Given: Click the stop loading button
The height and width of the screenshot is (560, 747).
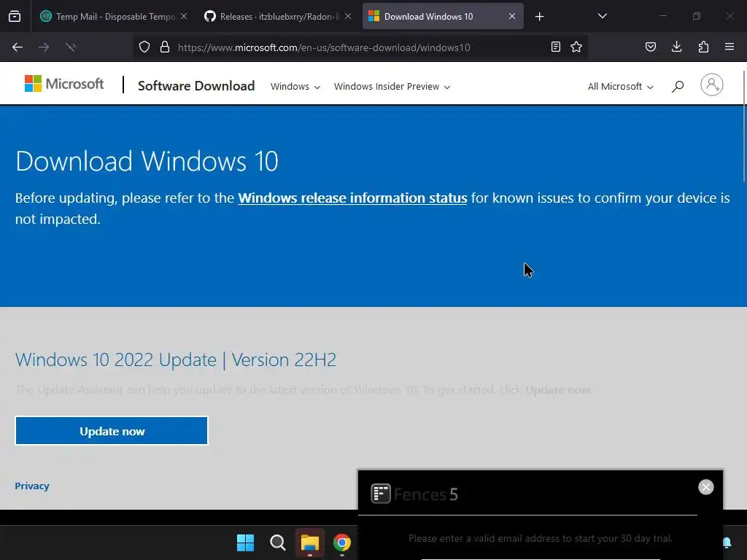Looking at the screenshot, I should click(x=71, y=47).
